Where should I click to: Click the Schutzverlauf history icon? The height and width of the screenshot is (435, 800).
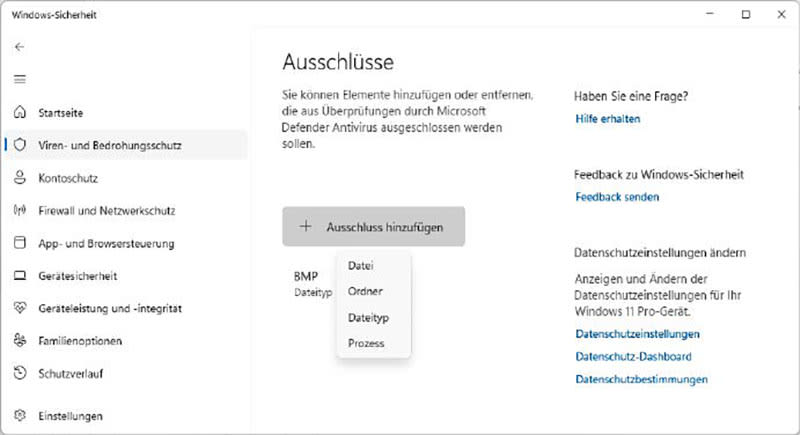[x=19, y=374]
